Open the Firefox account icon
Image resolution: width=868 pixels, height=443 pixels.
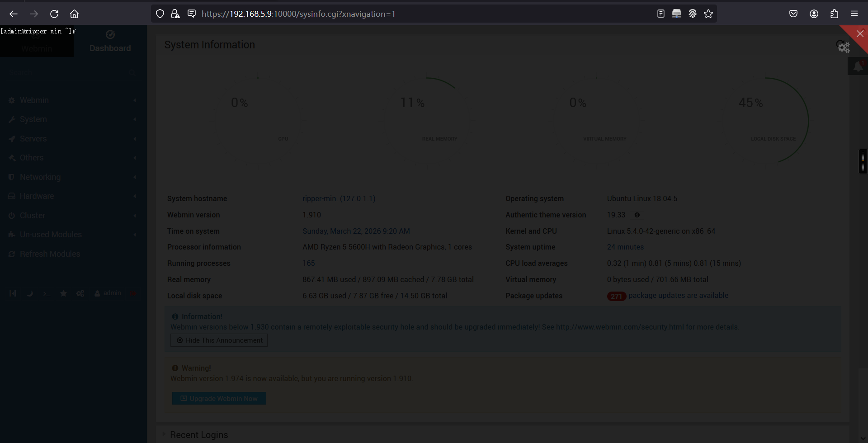(x=814, y=14)
